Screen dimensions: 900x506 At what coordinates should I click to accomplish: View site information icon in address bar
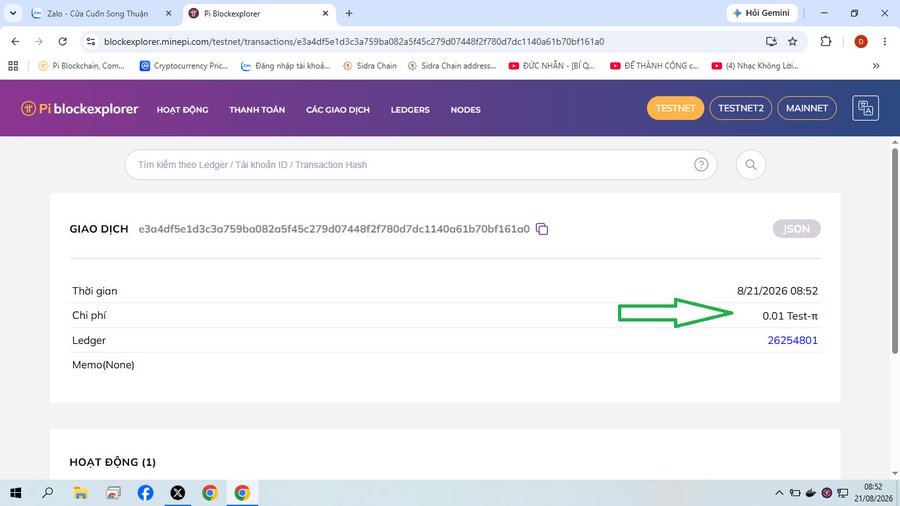91,41
